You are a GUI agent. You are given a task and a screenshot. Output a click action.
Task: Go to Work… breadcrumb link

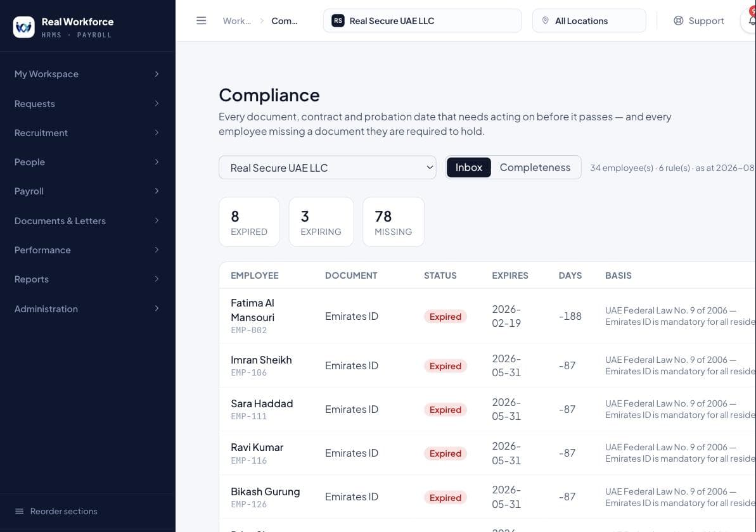tap(237, 21)
